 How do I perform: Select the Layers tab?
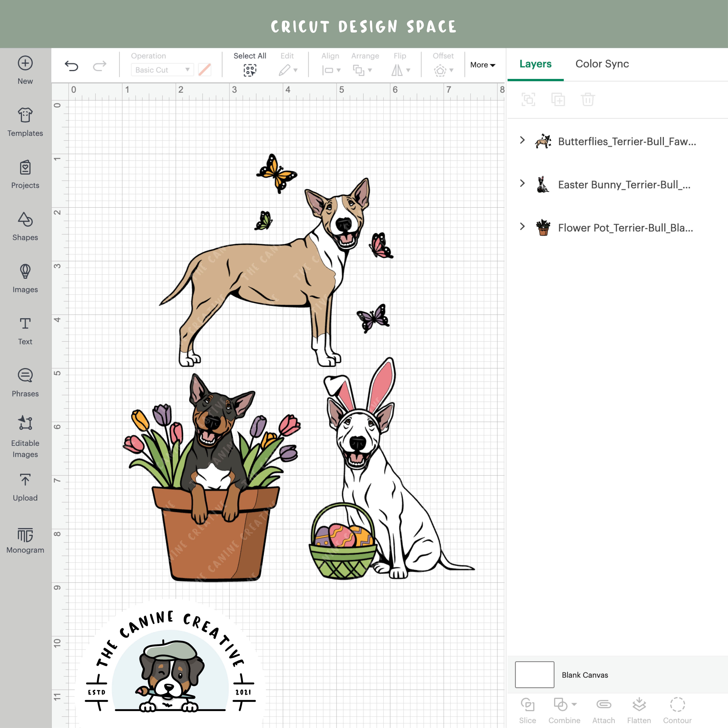click(535, 64)
